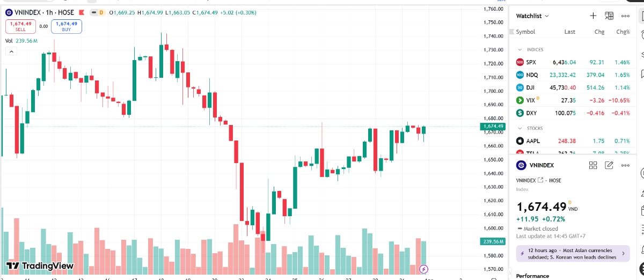Collapse the STOCKS watchlist section

[519, 128]
